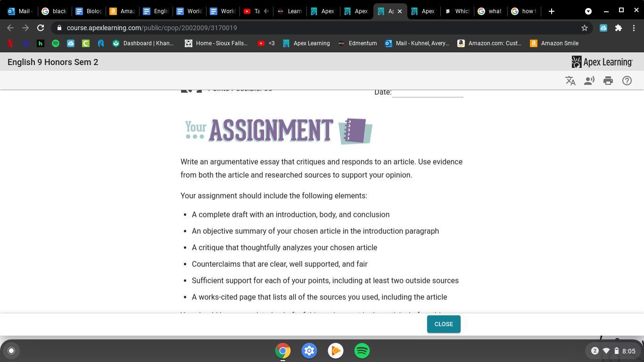Switch to the 'what' Google tab
644x362 pixels.
pos(491,11)
